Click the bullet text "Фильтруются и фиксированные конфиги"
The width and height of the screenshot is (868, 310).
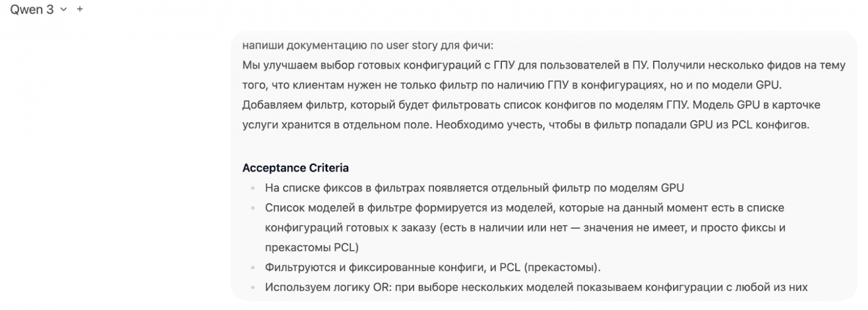point(432,267)
